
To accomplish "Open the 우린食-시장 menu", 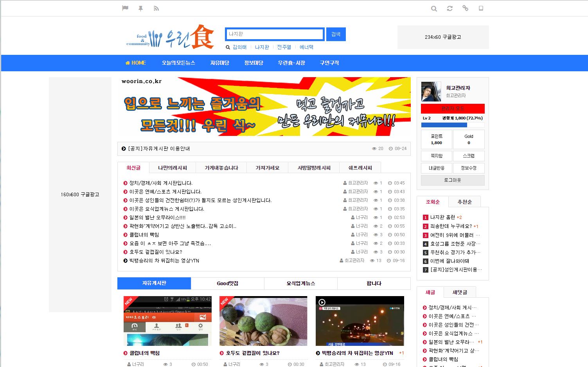I will [x=291, y=63].
